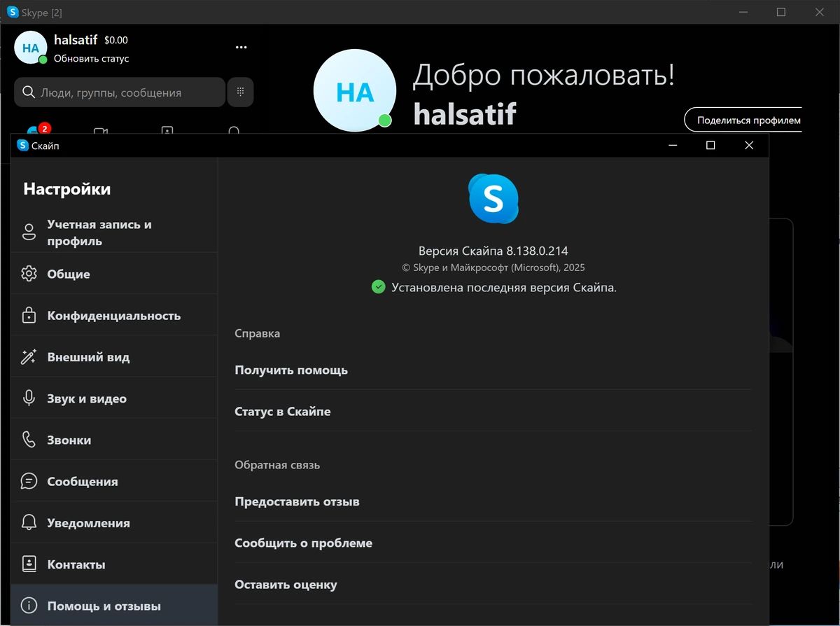The width and height of the screenshot is (840, 626).
Task: Click the phone handset icon for 'Звонки'
Action: click(29, 440)
